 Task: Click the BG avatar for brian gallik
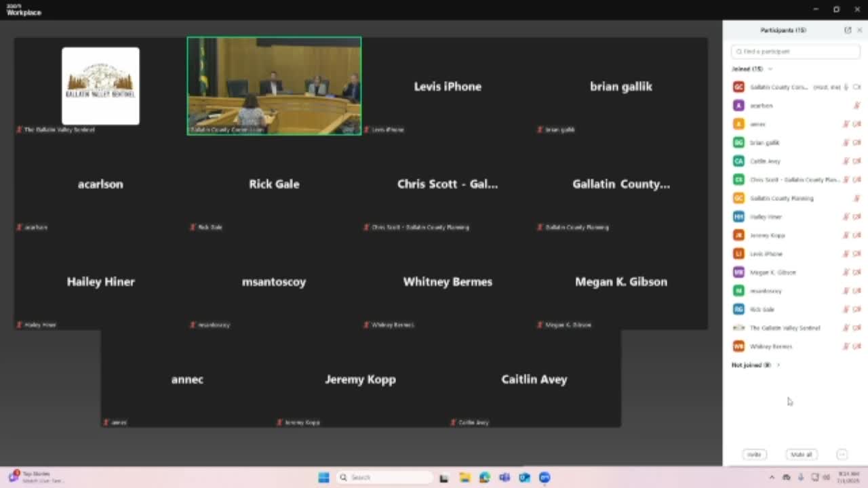click(x=738, y=142)
